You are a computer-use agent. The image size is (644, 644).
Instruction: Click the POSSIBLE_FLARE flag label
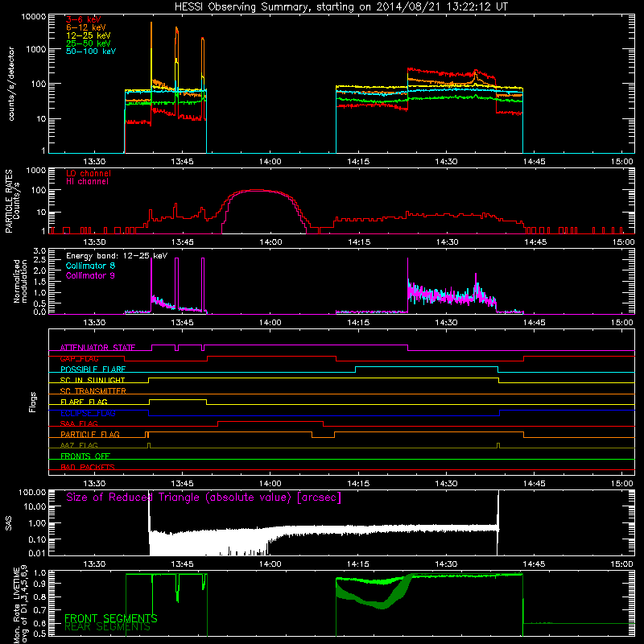pos(93,369)
